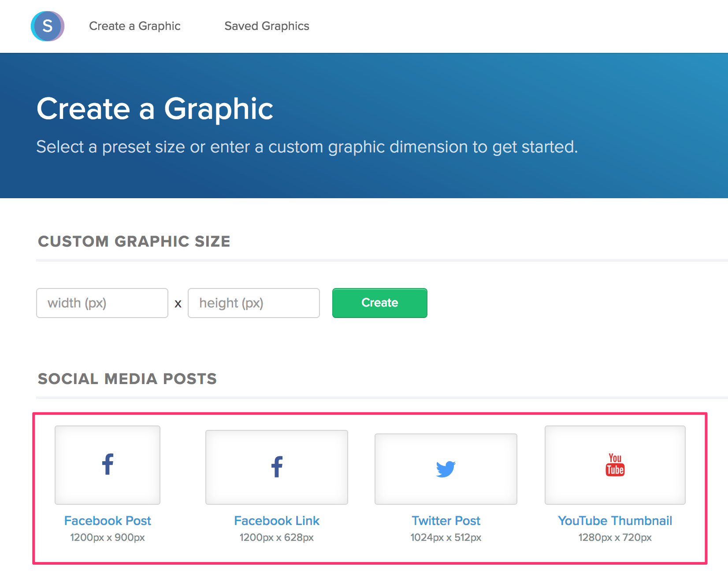Click the banner subtitle about preset sizes
The height and width of the screenshot is (577, 728).
(x=307, y=147)
